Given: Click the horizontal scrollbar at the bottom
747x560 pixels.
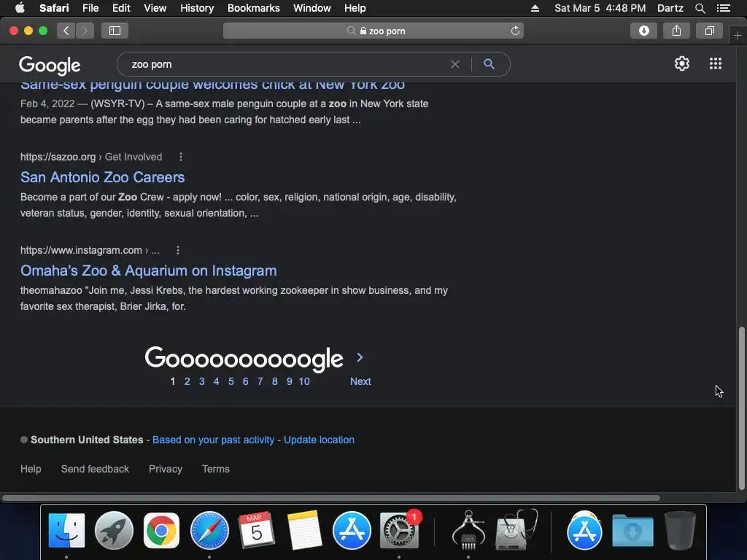Looking at the screenshot, I should click(331, 498).
